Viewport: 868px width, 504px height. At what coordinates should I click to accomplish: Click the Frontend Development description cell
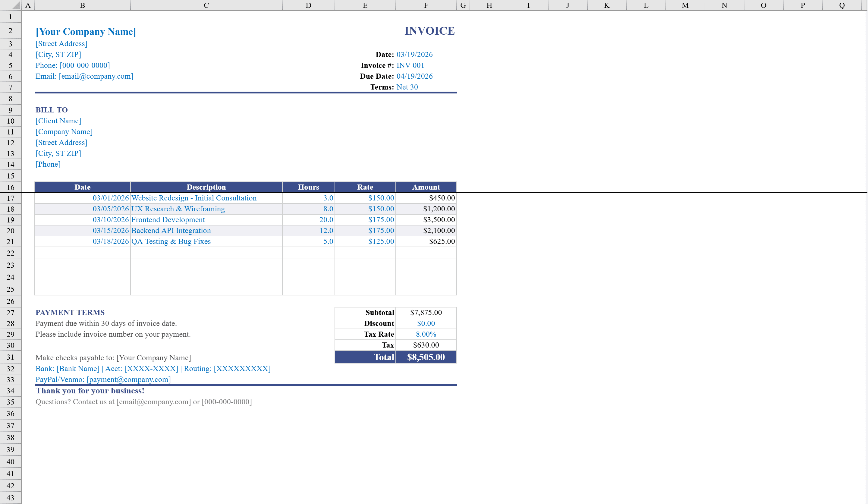(168, 219)
